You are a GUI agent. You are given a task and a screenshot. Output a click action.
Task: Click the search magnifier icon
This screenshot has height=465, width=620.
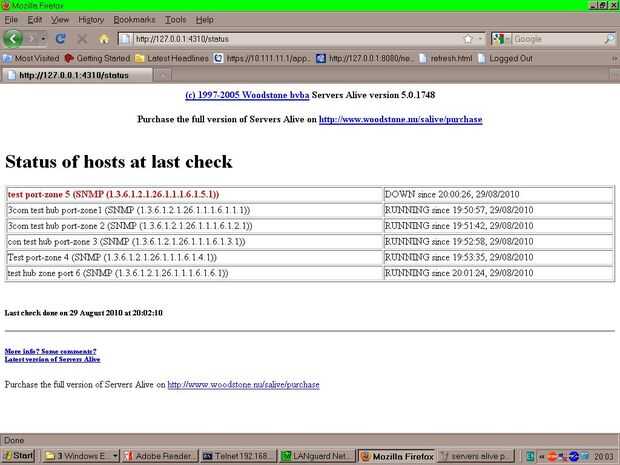pos(609,39)
